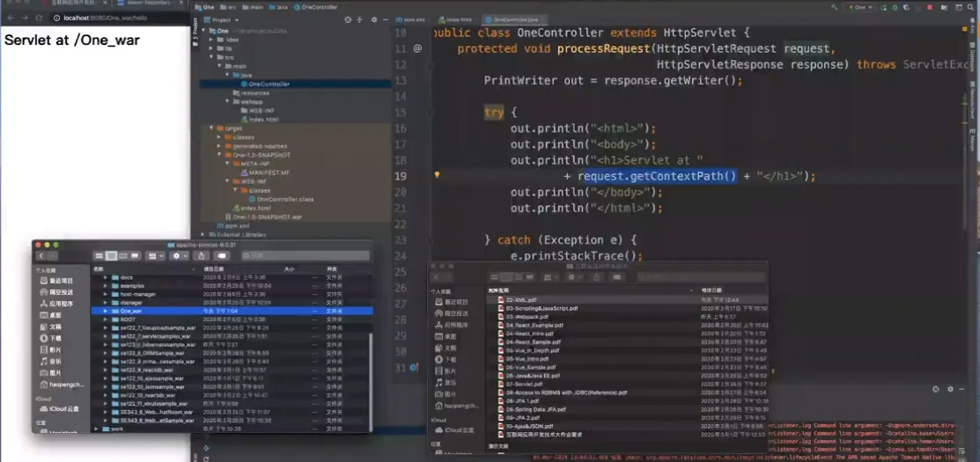
Task: Open the 'One' run configuration dropdown
Action: (860, 8)
